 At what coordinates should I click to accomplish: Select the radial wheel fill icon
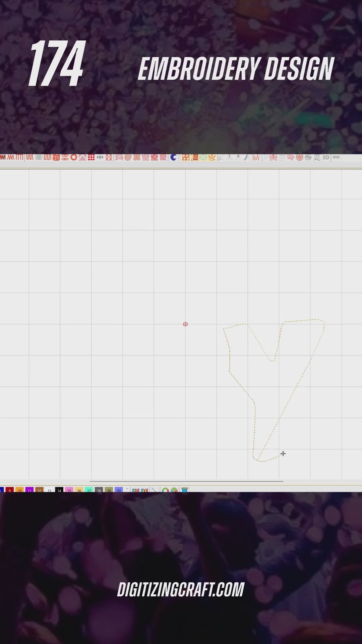299,158
